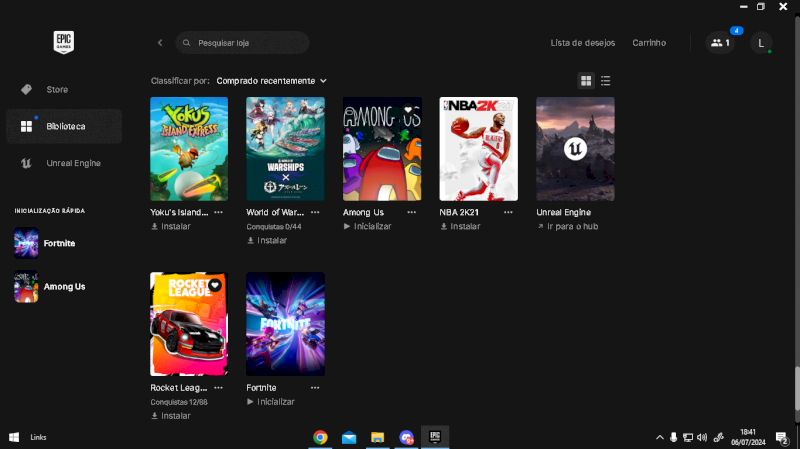Show hidden system tray icons

click(660, 437)
